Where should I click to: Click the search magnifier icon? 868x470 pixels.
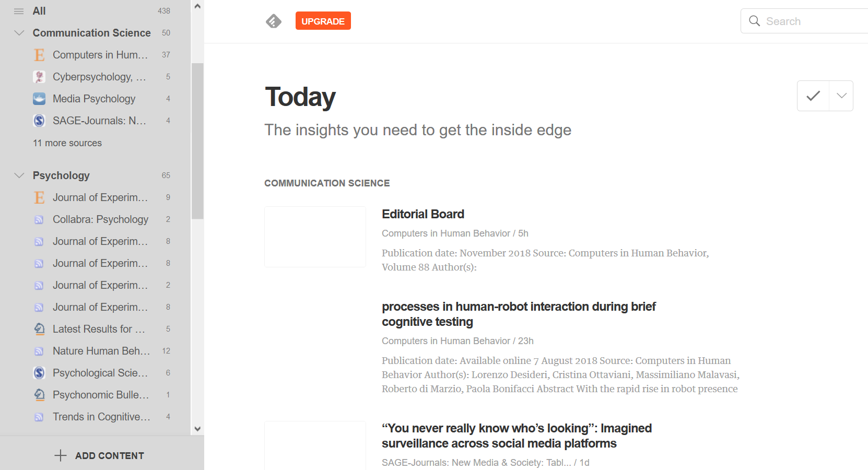point(754,21)
